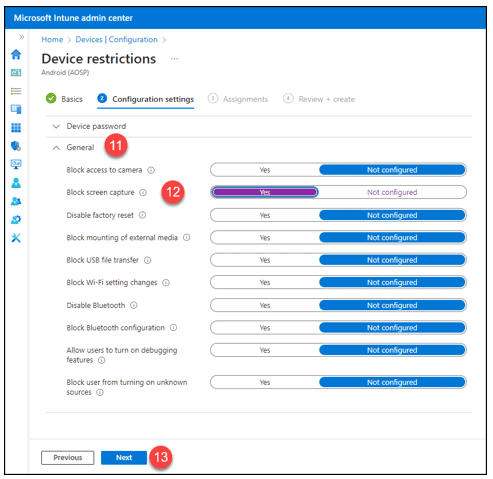Set Allow debugging features to Yes
Screen dimensions: 493x479
coord(265,350)
